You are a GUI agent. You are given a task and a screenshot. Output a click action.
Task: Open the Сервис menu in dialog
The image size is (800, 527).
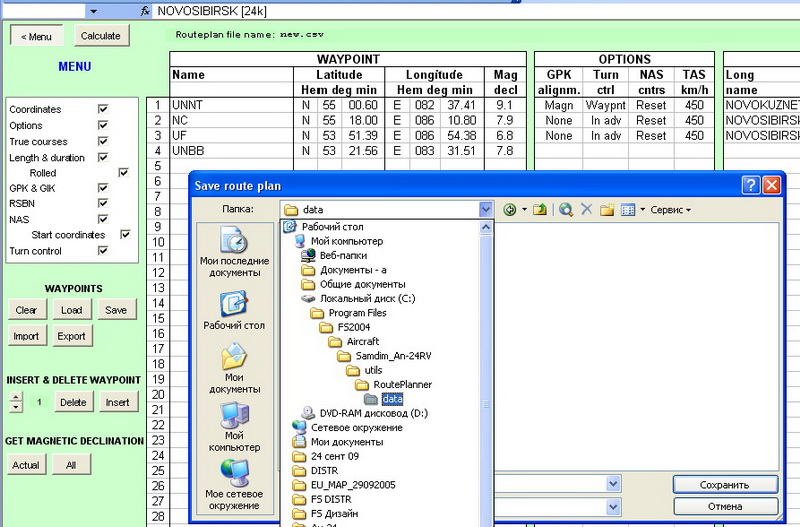click(x=670, y=210)
